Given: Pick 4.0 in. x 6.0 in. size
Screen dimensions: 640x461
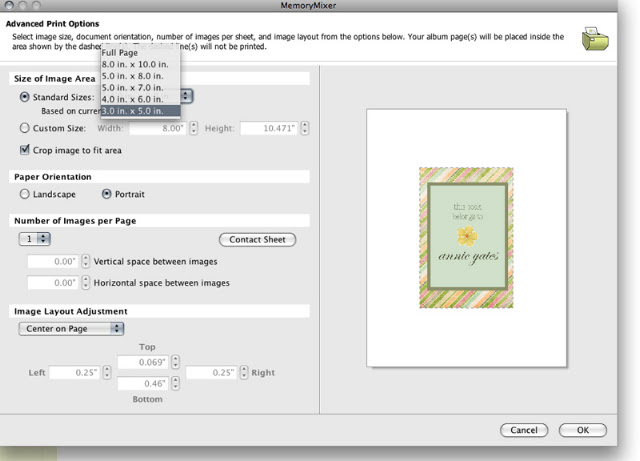Looking at the screenshot, I should coord(140,99).
